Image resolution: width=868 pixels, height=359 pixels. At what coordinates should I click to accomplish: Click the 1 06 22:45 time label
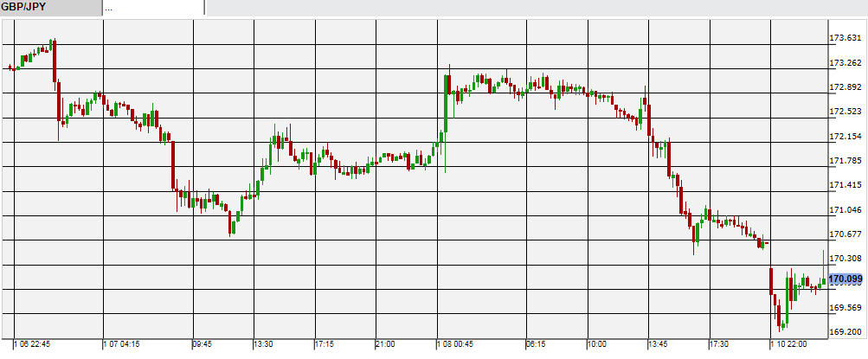(32, 344)
